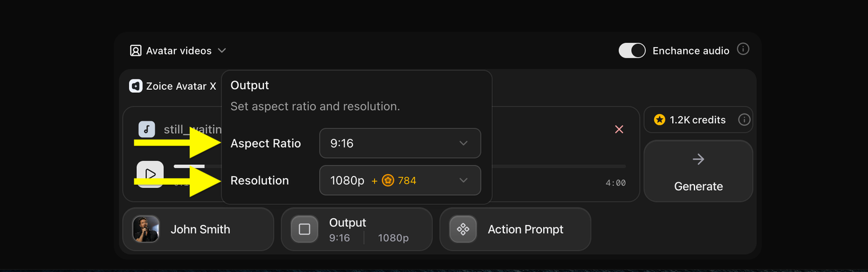
Task: Click the Generate button
Action: pos(698,171)
